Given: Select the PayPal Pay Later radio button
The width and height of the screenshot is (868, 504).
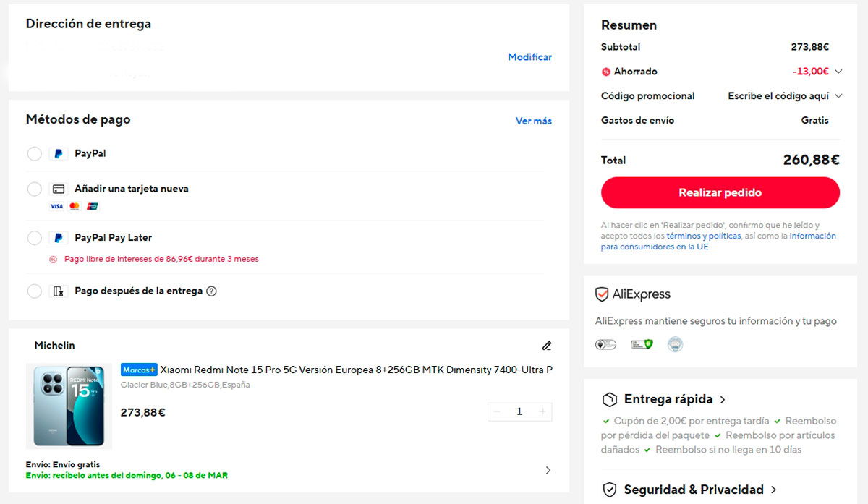Looking at the screenshot, I should pos(34,237).
